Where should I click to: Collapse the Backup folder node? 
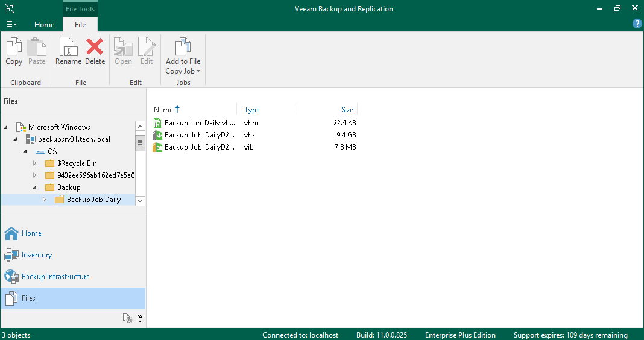(x=34, y=187)
